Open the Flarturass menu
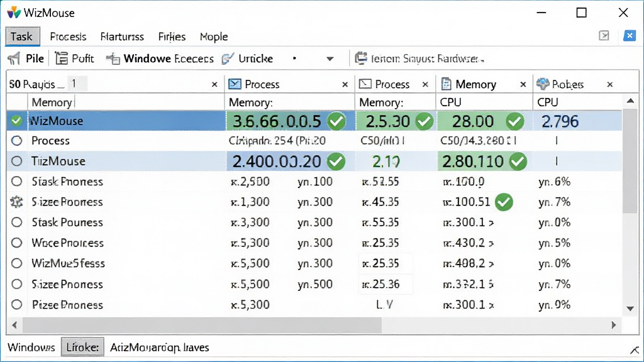Viewport: 644px width, 362px height. pos(122,37)
